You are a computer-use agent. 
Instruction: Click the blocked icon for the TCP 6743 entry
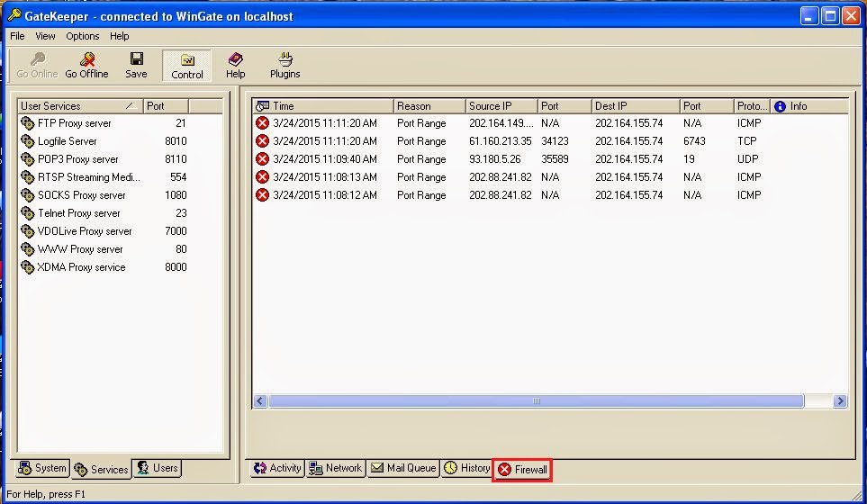[263, 141]
